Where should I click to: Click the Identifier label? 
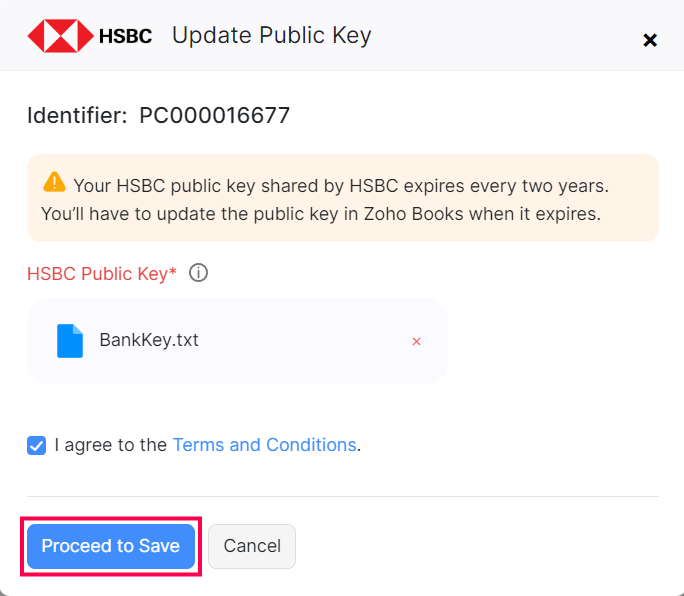(x=77, y=116)
